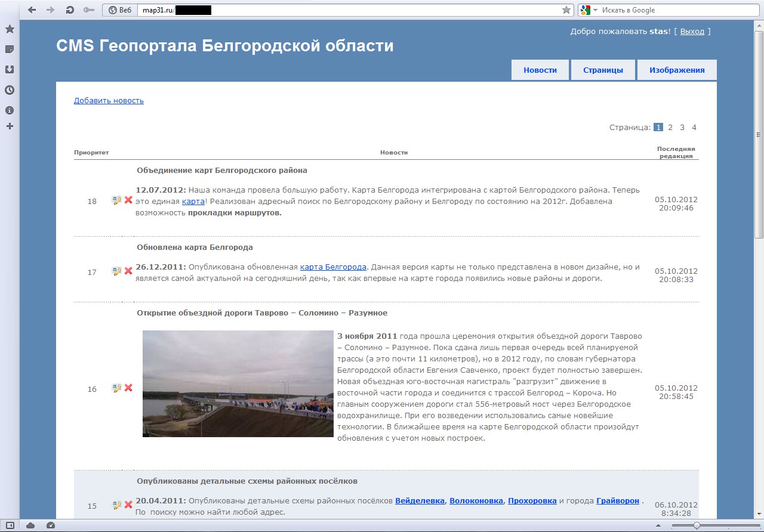Edit the news item with priority 18
Screen dimensions: 764x532
117,200
